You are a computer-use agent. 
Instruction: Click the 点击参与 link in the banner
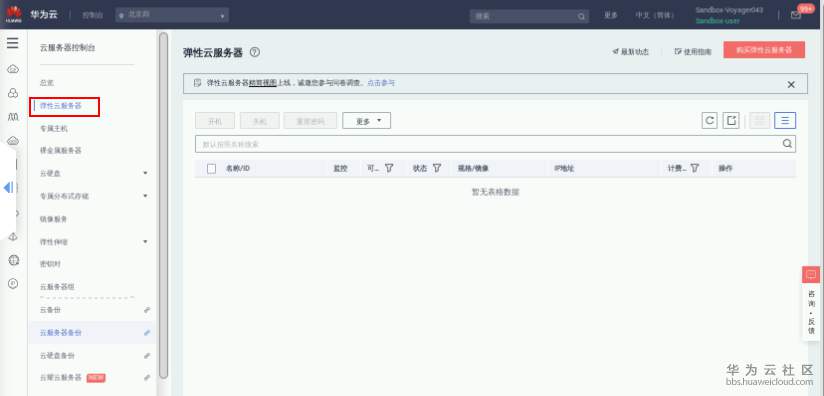point(380,82)
